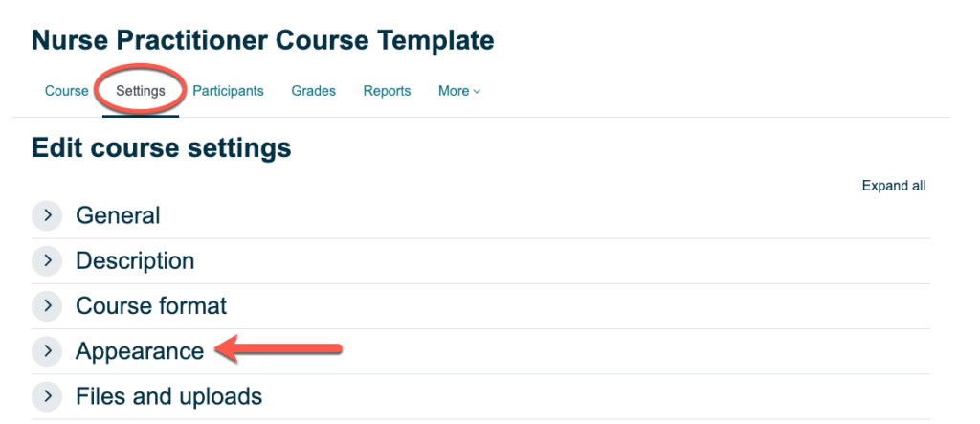Click the Edit course settings heading

point(161,148)
